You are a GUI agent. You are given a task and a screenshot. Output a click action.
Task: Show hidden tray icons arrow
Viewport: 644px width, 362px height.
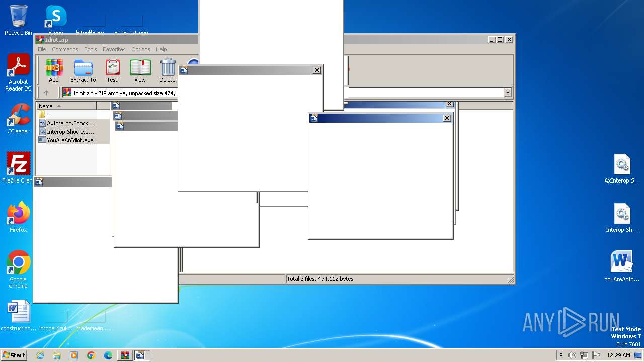pos(561,355)
